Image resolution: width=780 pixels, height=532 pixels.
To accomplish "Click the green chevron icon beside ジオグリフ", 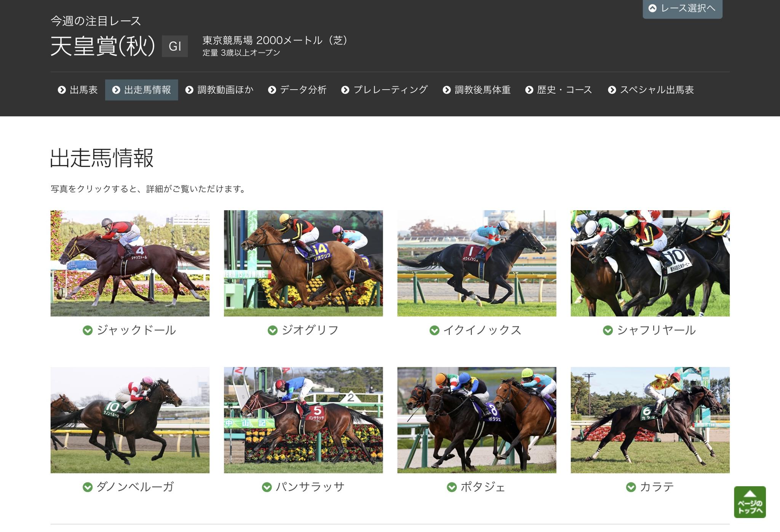I will 273,330.
